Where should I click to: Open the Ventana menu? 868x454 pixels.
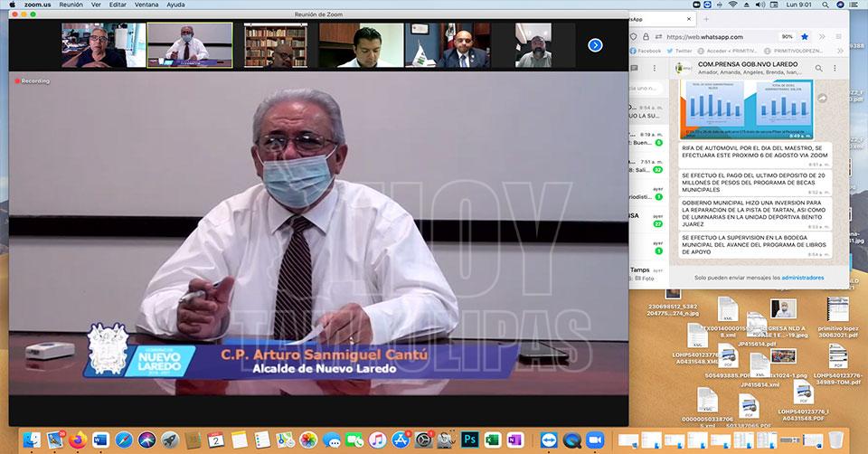tap(148, 5)
